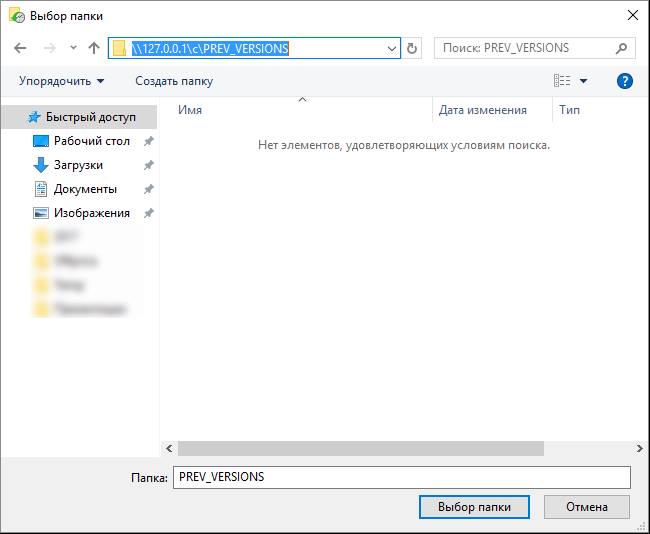Screen dimensions: 650x534
Task: Select Pictures (Изображения) in sidebar
Action: click(91, 213)
